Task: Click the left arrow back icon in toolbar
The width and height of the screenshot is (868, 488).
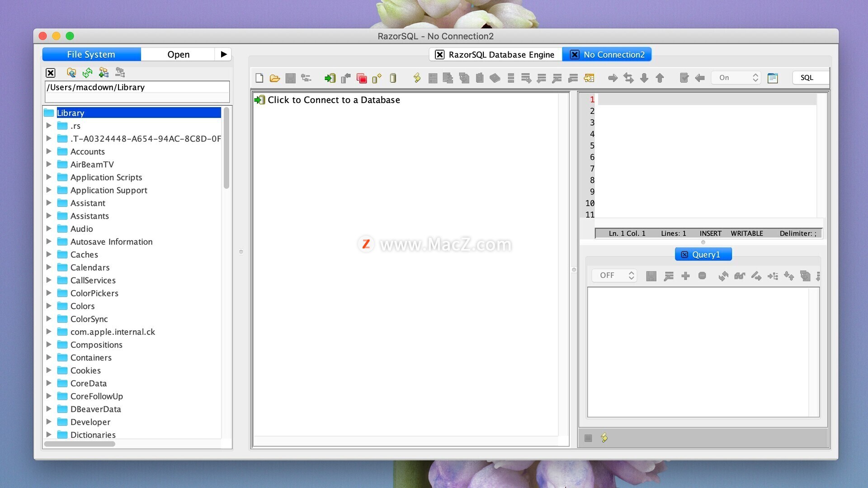Action: (700, 78)
